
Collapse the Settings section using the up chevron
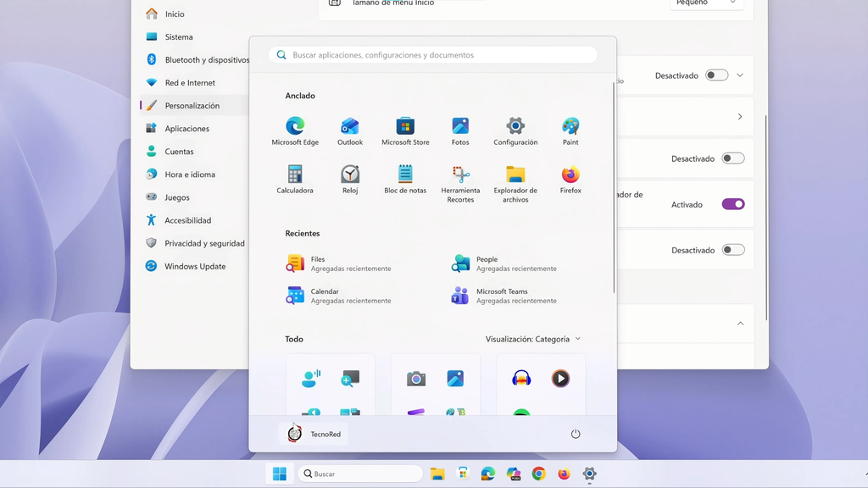coord(740,324)
